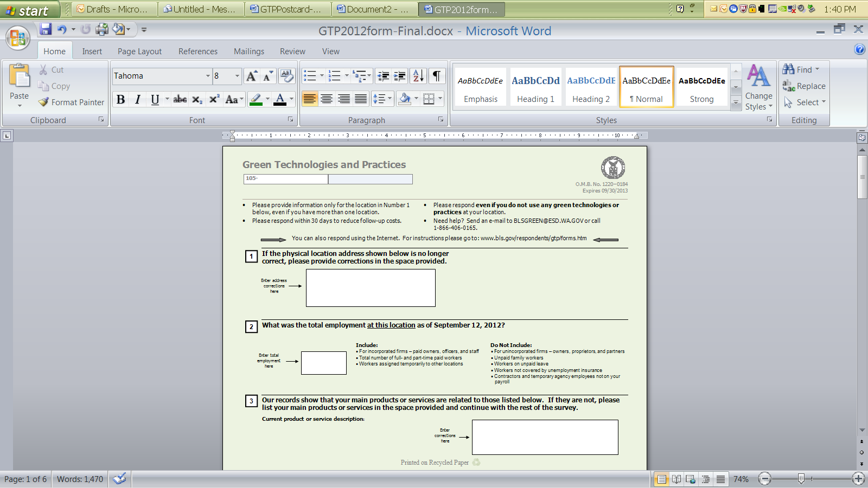The image size is (868, 488).
Task: Click the Save icon in Quick Access Toolbar
Action: 46,29
